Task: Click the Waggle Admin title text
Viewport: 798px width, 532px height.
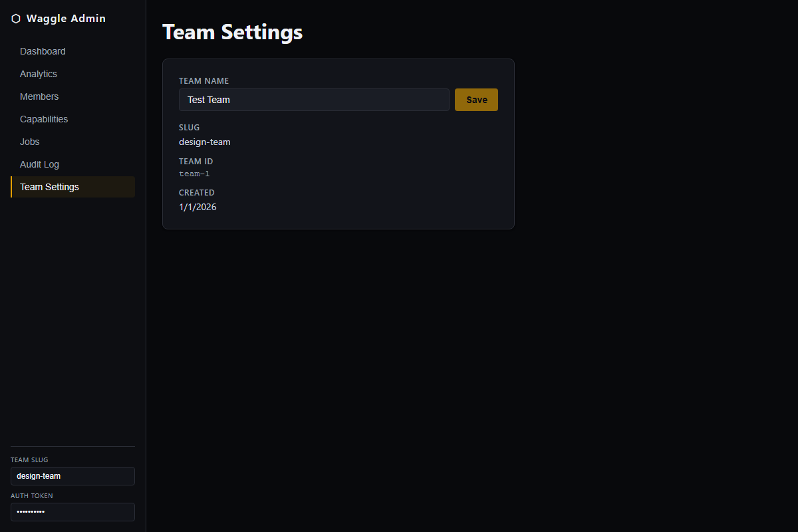Action: pyautogui.click(x=66, y=19)
